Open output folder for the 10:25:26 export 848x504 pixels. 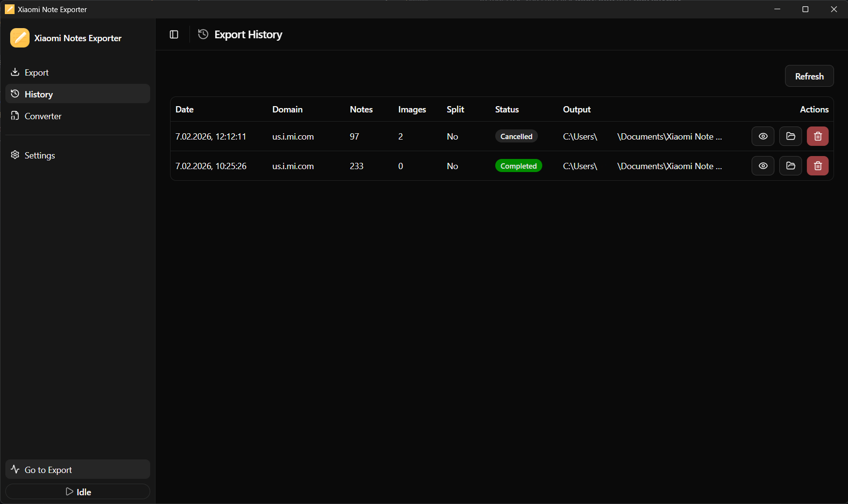(x=790, y=166)
